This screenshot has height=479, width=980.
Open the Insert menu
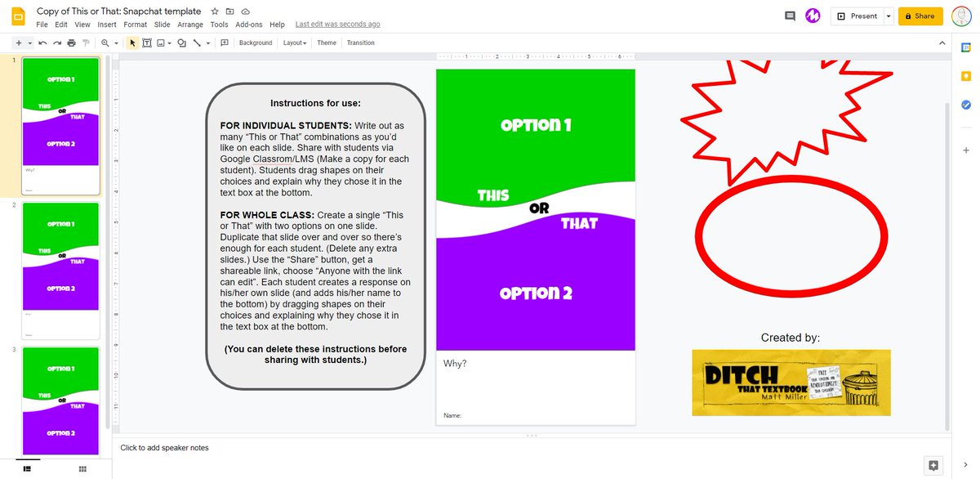tap(107, 25)
